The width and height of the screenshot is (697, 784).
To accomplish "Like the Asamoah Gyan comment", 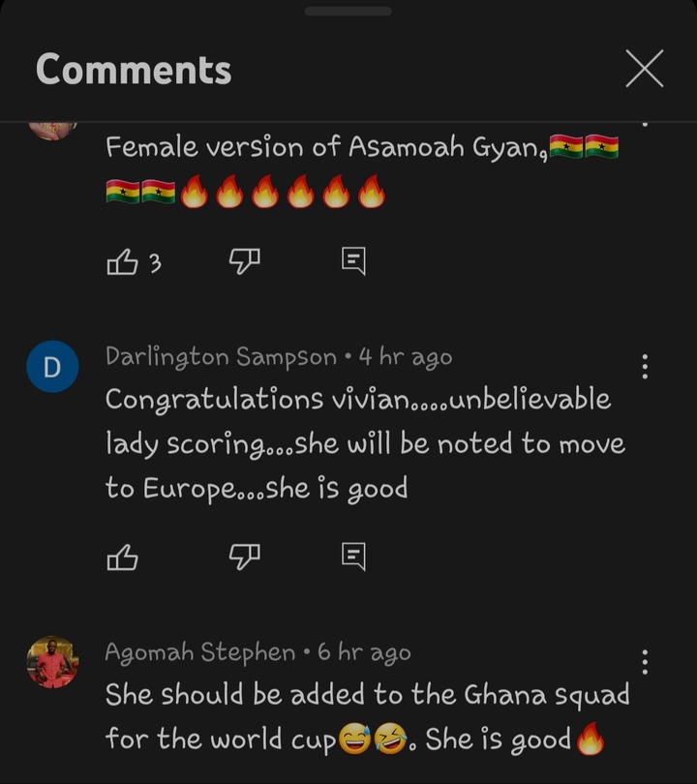I will 123,261.
